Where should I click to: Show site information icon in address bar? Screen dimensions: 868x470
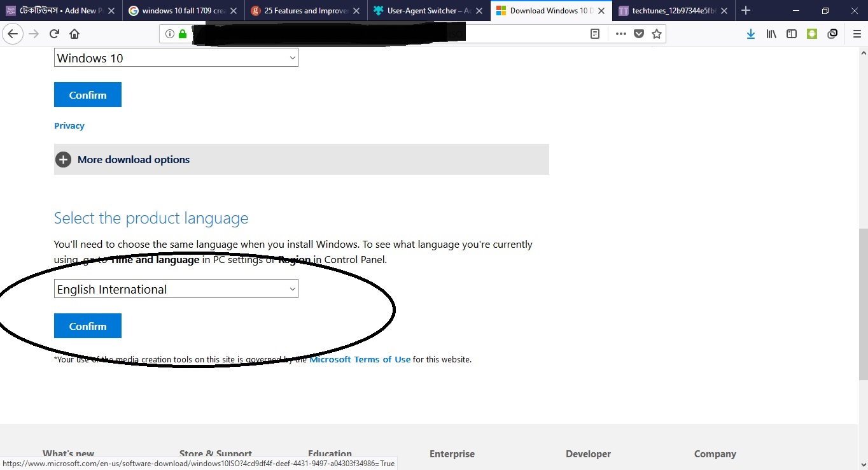click(x=170, y=34)
